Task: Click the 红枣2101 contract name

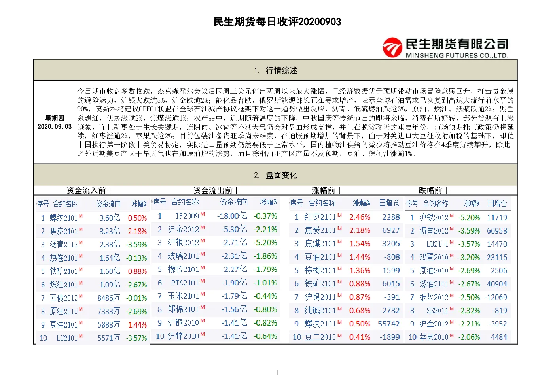Action: 320,217
